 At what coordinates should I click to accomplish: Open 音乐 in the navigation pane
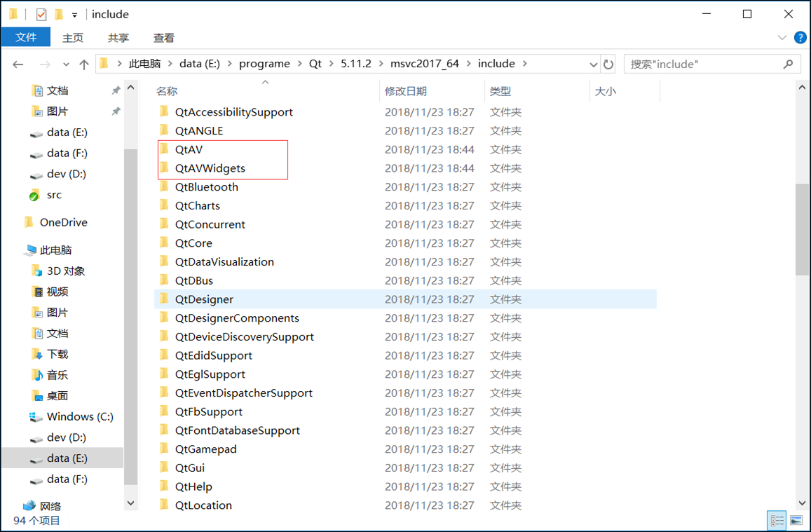tap(57, 375)
